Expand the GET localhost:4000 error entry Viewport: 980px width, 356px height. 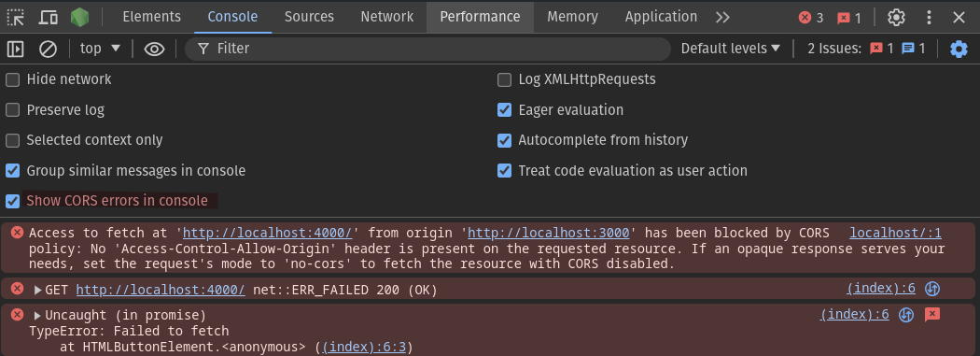click(38, 291)
